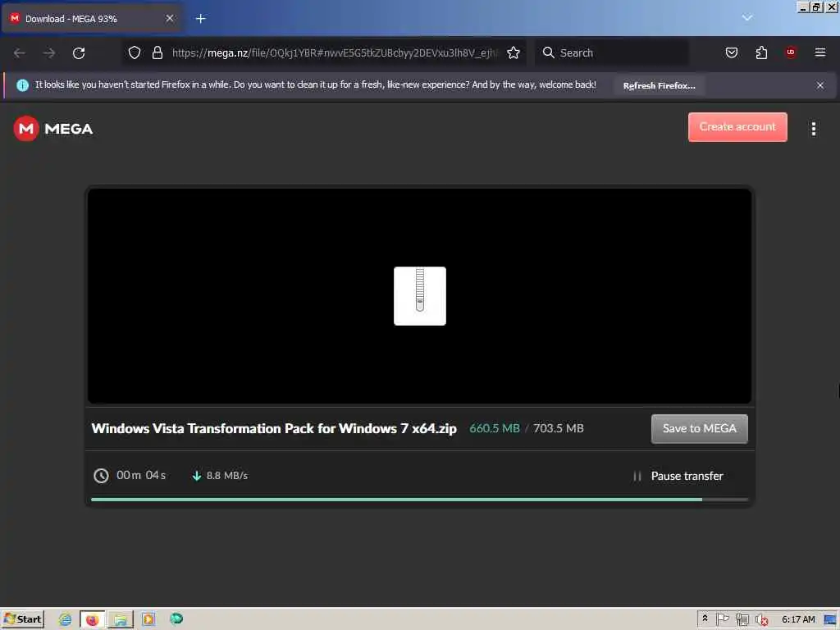Expand the list all tabs chevron

coord(746,18)
